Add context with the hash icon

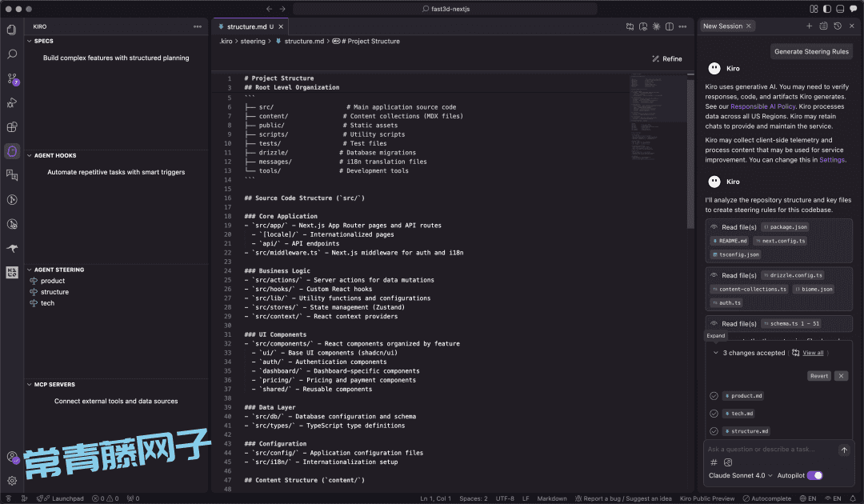click(714, 462)
